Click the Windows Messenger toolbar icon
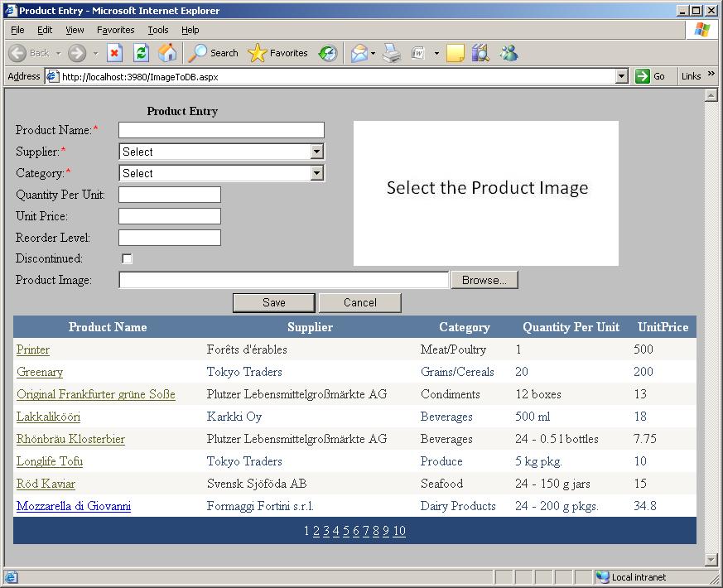Image resolution: width=723 pixels, height=588 pixels. 509,52
